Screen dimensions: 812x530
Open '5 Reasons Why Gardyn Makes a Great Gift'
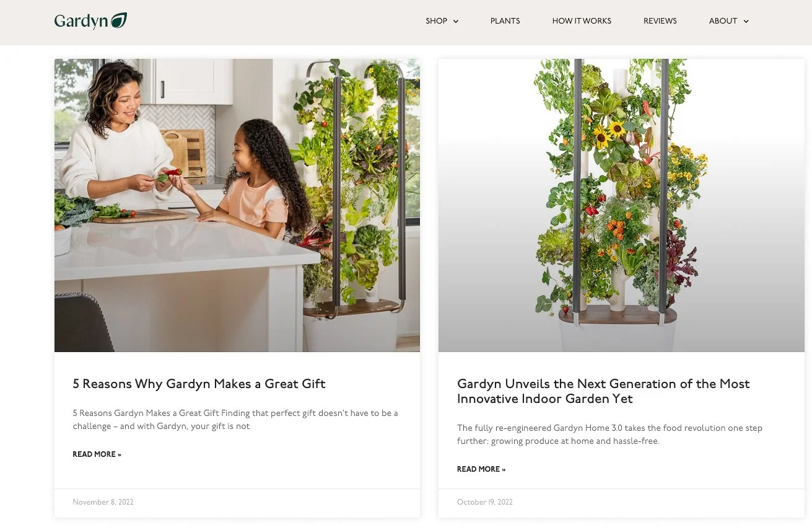[x=199, y=384]
